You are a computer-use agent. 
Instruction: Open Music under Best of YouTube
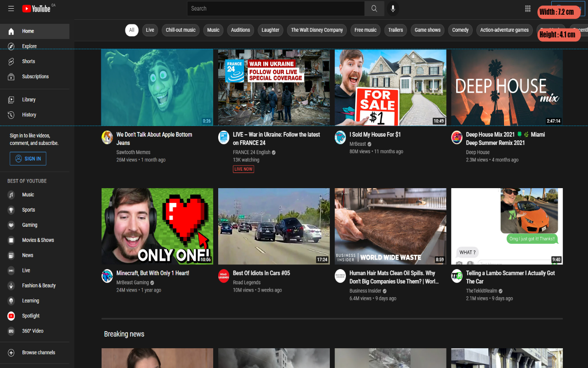pyautogui.click(x=34, y=195)
